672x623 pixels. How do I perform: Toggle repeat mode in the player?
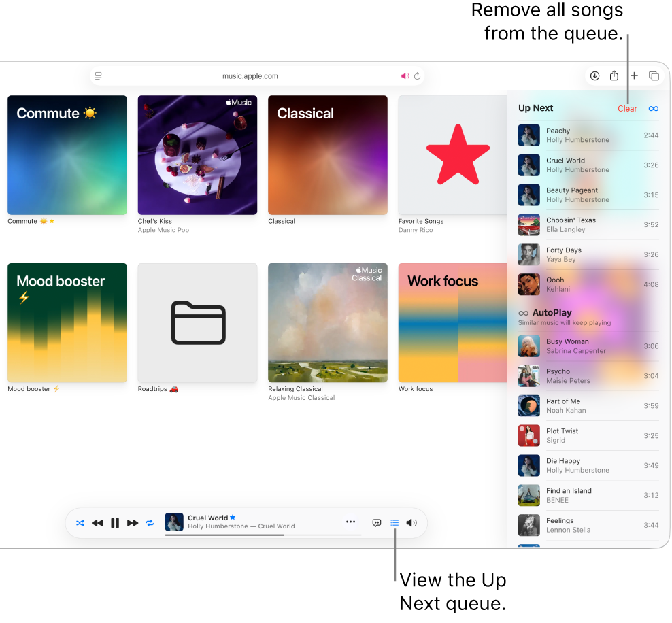pos(150,523)
